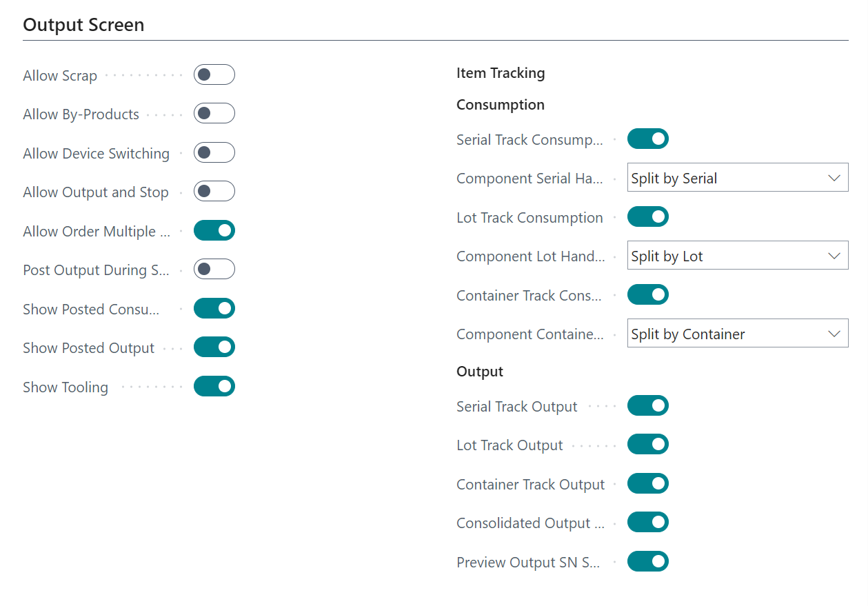Disable Container Track Consumption toggle
Viewport: 868px width, 606px height.
point(647,295)
